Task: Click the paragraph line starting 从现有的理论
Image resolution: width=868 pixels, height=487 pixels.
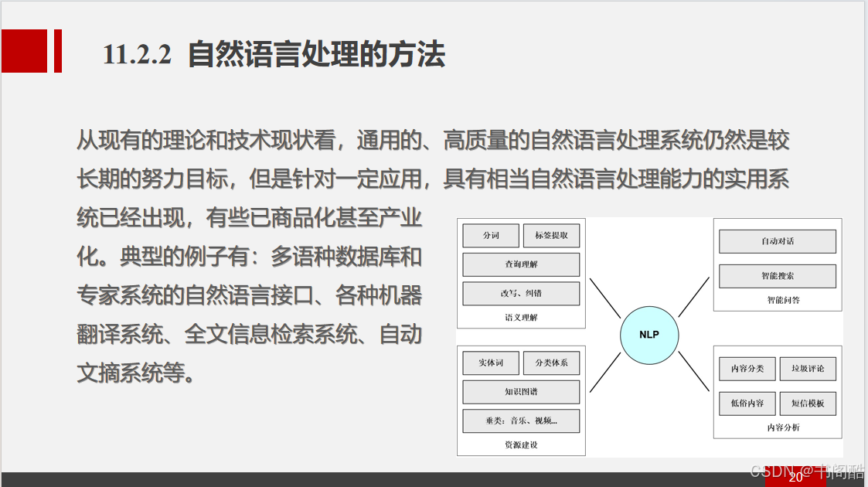Action: 433,140
